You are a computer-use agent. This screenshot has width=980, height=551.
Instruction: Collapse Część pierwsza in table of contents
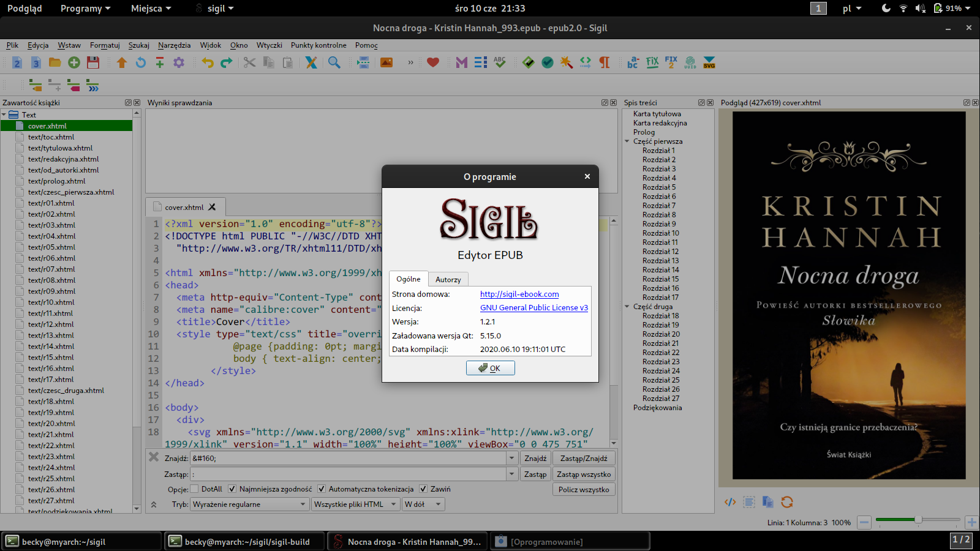pos(627,141)
